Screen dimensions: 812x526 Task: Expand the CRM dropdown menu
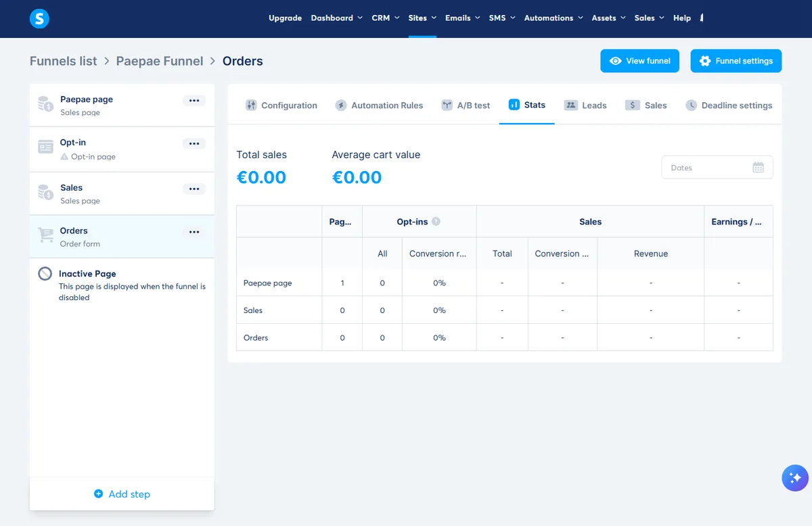(x=386, y=18)
